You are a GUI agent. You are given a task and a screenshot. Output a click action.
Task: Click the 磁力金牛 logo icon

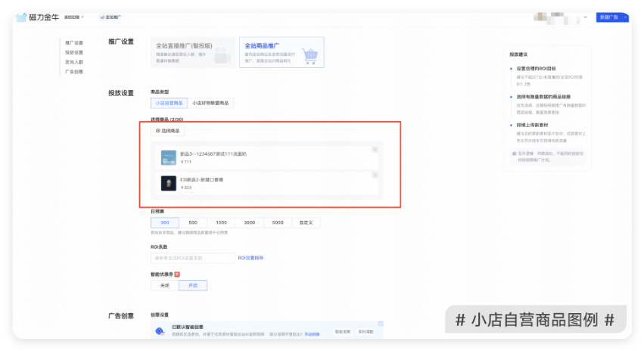(21, 17)
